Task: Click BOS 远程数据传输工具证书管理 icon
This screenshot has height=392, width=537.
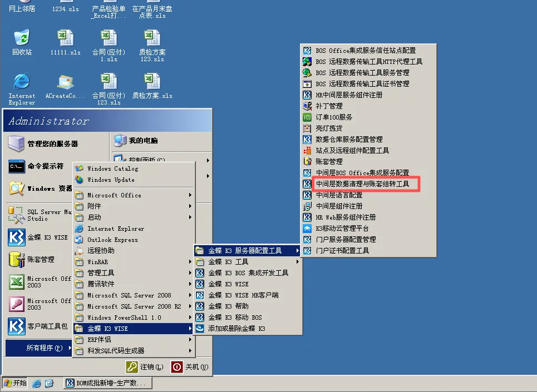Action: pyautogui.click(x=307, y=84)
